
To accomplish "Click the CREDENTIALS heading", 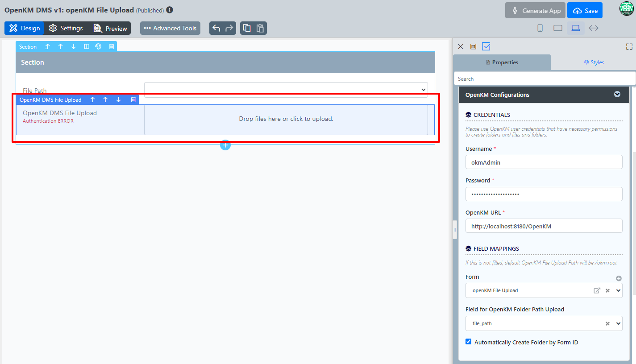I will coord(491,115).
